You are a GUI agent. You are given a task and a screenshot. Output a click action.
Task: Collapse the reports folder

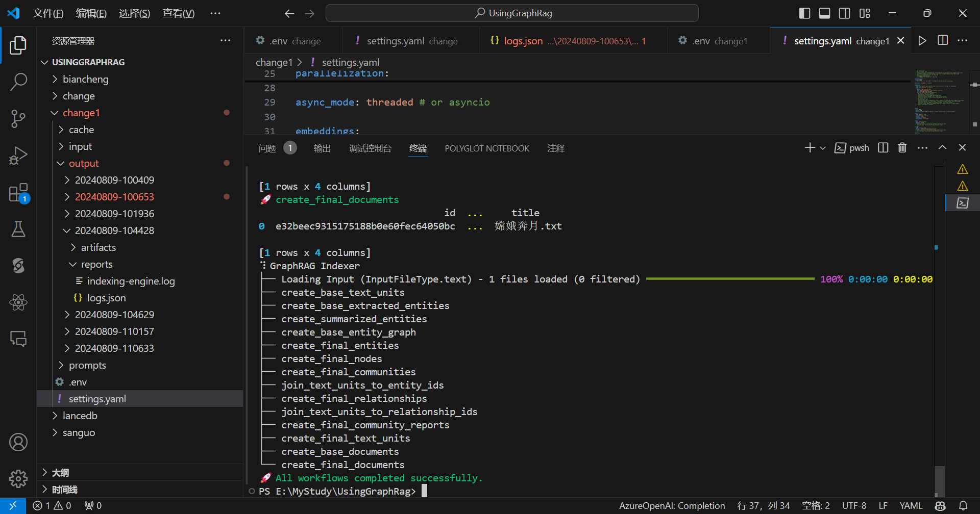click(140, 264)
